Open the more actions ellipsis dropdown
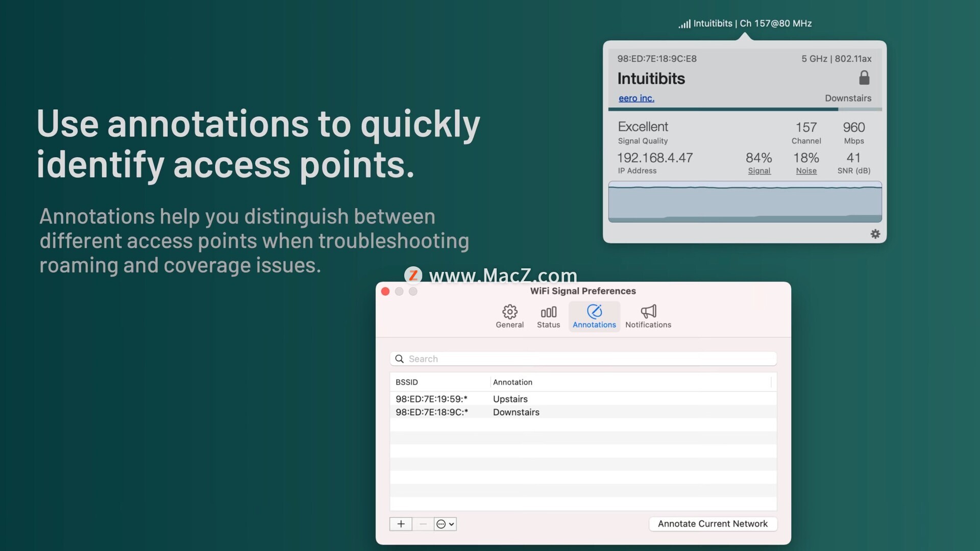Viewport: 980px width, 551px height. pyautogui.click(x=445, y=524)
